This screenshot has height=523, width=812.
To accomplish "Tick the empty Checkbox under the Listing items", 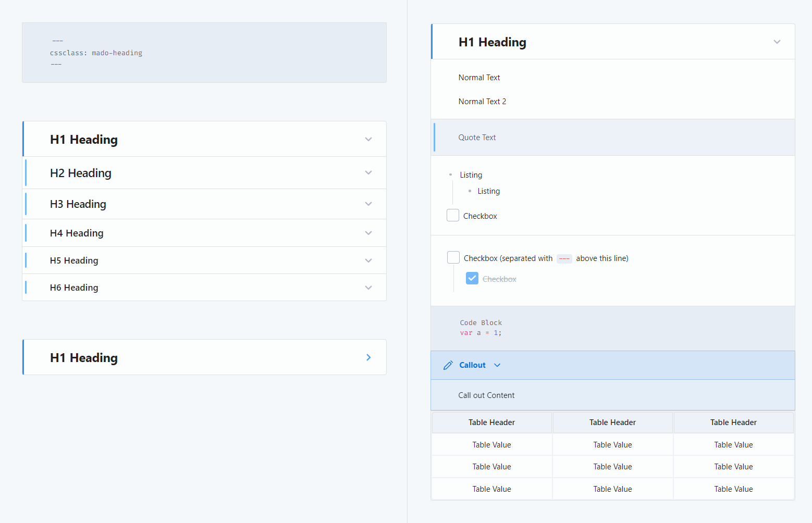I will [453, 216].
